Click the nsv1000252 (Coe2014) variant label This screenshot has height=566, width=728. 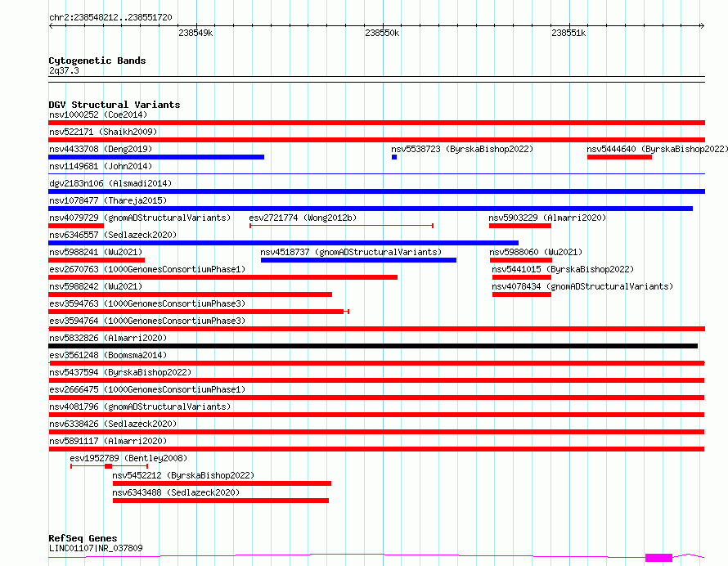[98, 115]
